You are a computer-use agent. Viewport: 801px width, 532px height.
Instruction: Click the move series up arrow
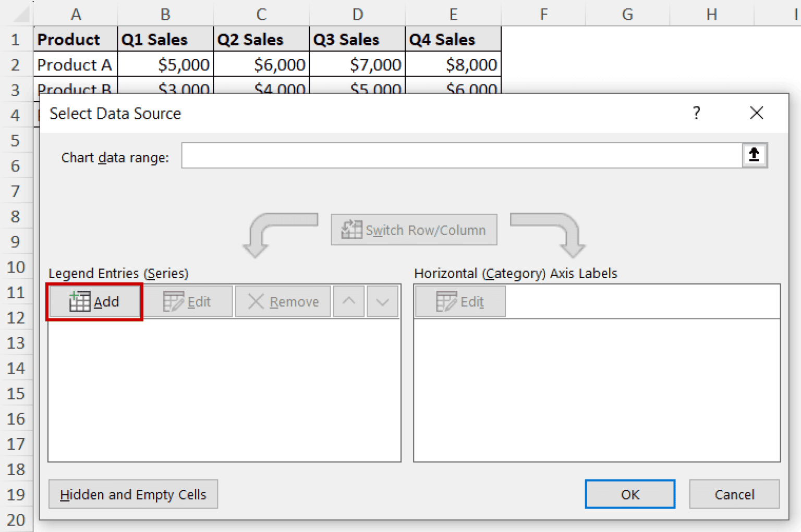click(348, 301)
